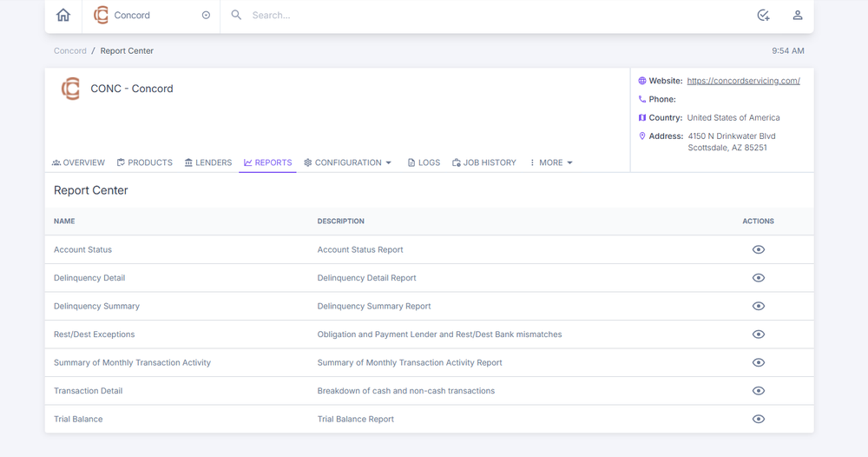The width and height of the screenshot is (868, 457).
Task: Click 'Breakdown of cash and non-cash transactions' description
Action: pyautogui.click(x=405, y=390)
